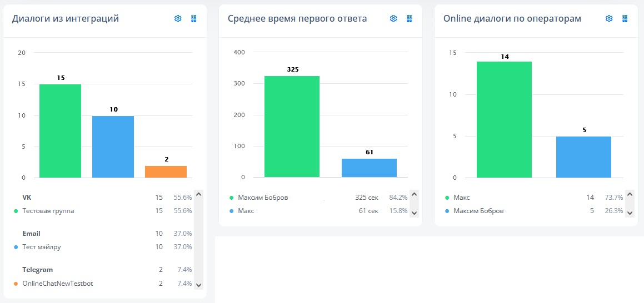This screenshot has width=644, height=303.
Task: Click grid icon in Online диалоги по операторам widget
Action: (625, 18)
